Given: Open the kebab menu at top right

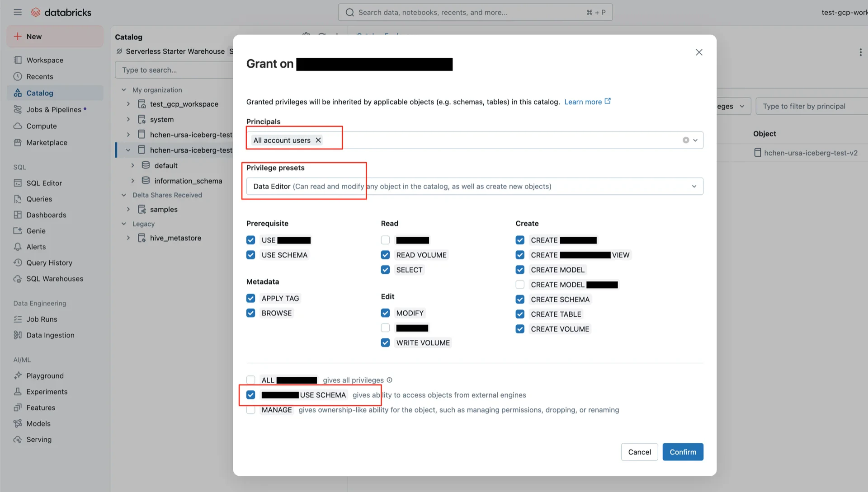Looking at the screenshot, I should coord(860,52).
